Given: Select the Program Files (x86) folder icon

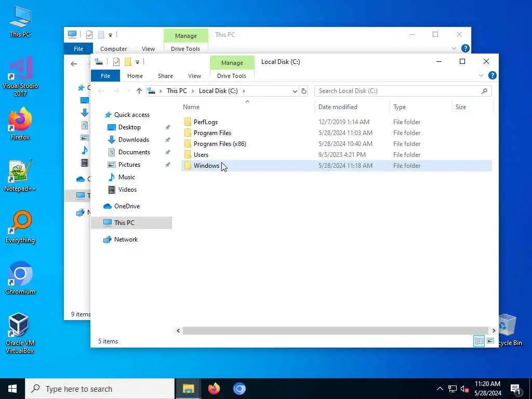Looking at the screenshot, I should pos(188,143).
